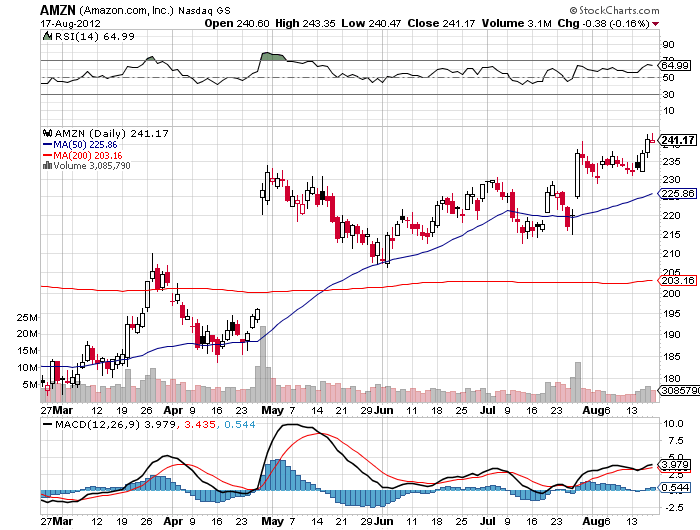
Task: Click the 50 level on RSI axis
Action: [x=668, y=78]
